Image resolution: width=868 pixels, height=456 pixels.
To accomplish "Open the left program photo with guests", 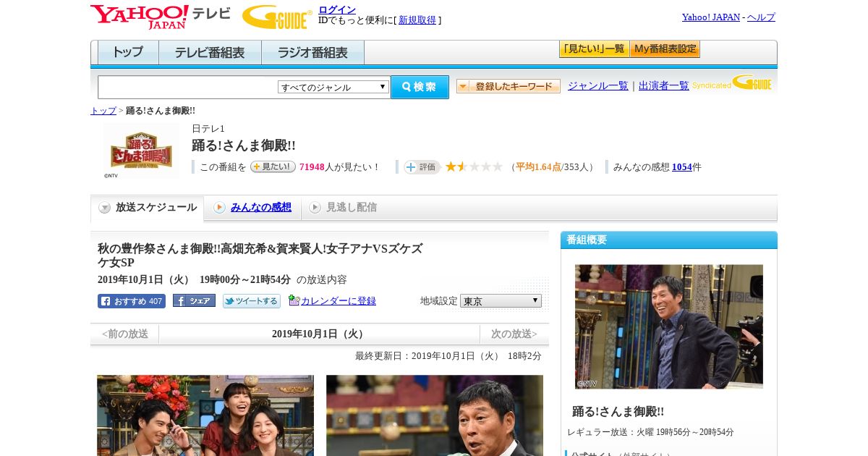I will pyautogui.click(x=205, y=415).
